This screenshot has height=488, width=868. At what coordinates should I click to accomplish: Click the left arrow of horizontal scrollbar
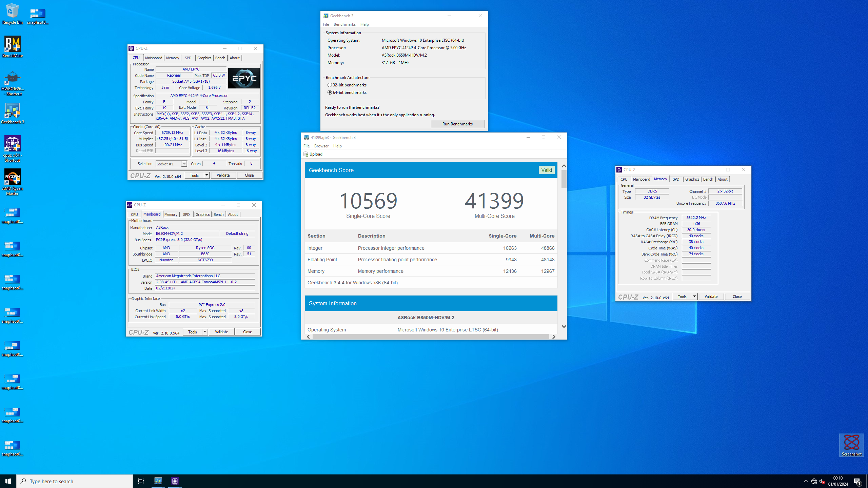coord(308,337)
